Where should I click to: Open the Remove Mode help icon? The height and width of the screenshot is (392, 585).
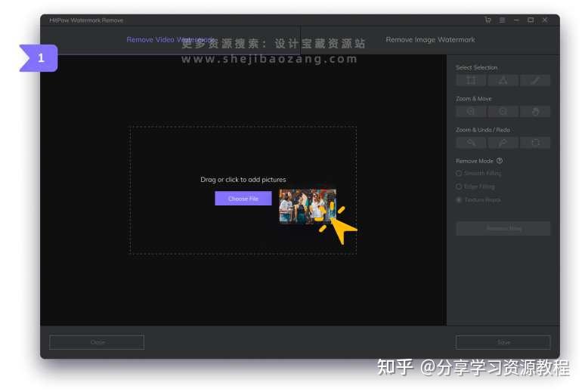pos(500,161)
